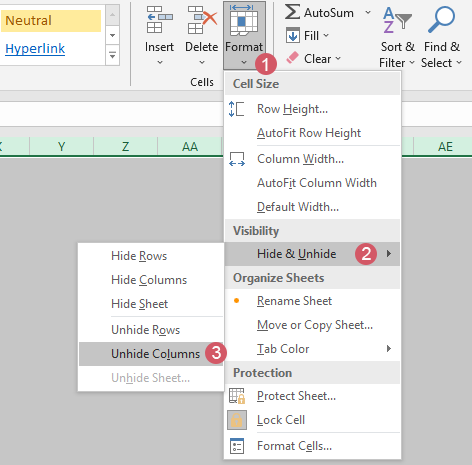Viewport: 472px width, 465px height.
Task: Open the Find & Select dropdown chevron
Action: tap(459, 62)
